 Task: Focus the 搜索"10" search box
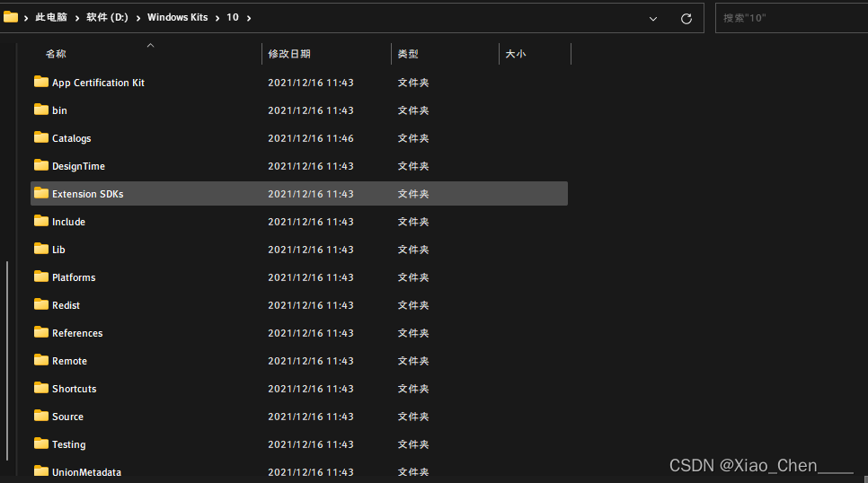[x=793, y=18]
